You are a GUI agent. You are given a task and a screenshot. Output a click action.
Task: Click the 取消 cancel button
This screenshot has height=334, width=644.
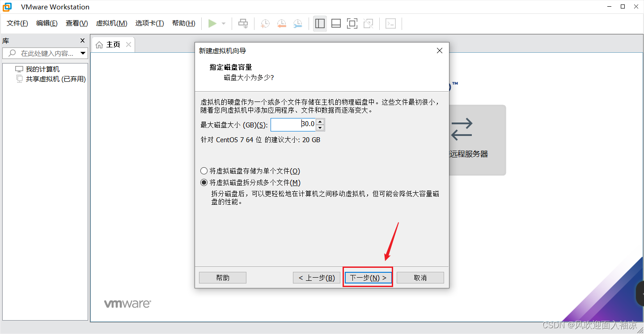pyautogui.click(x=420, y=278)
